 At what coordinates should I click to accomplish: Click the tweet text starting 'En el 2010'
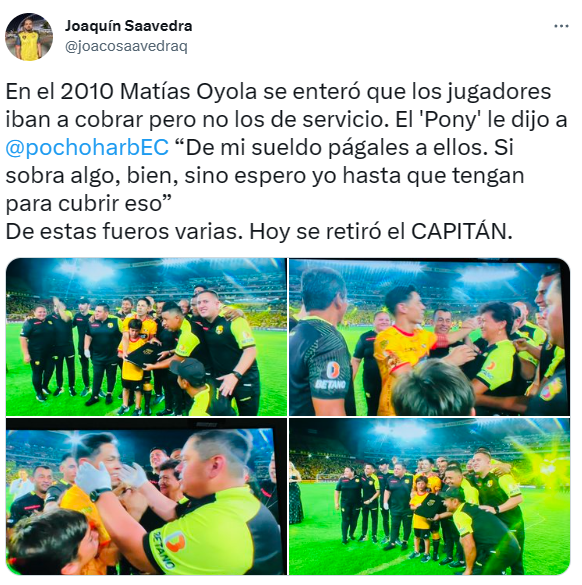[x=287, y=162]
